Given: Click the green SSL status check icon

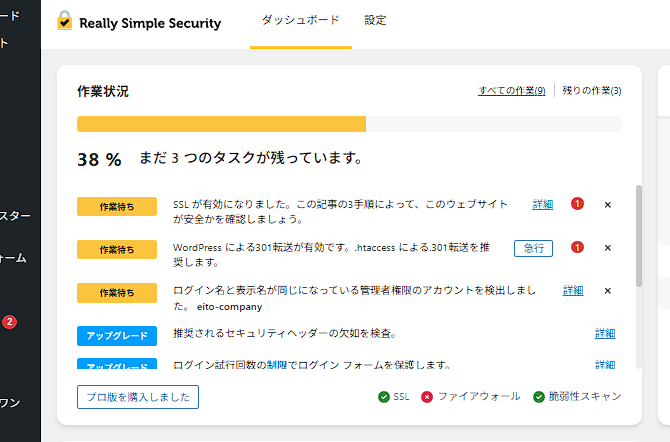Looking at the screenshot, I should 384,397.
